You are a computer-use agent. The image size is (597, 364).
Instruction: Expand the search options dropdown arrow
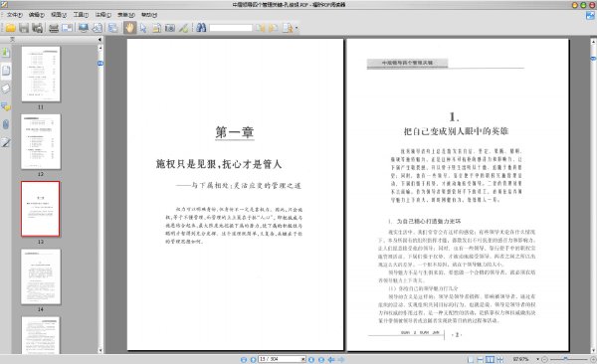297,28
